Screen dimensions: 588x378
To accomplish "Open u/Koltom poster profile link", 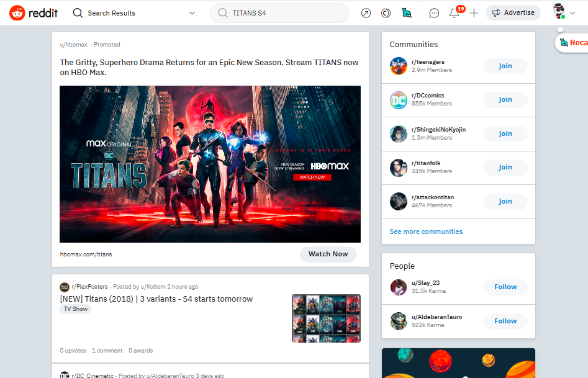I will coord(153,287).
